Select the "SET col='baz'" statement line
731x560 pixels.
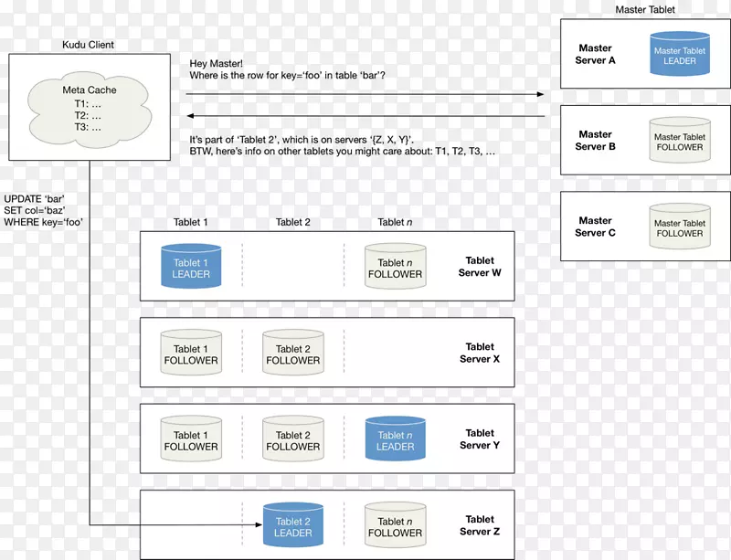point(35,211)
